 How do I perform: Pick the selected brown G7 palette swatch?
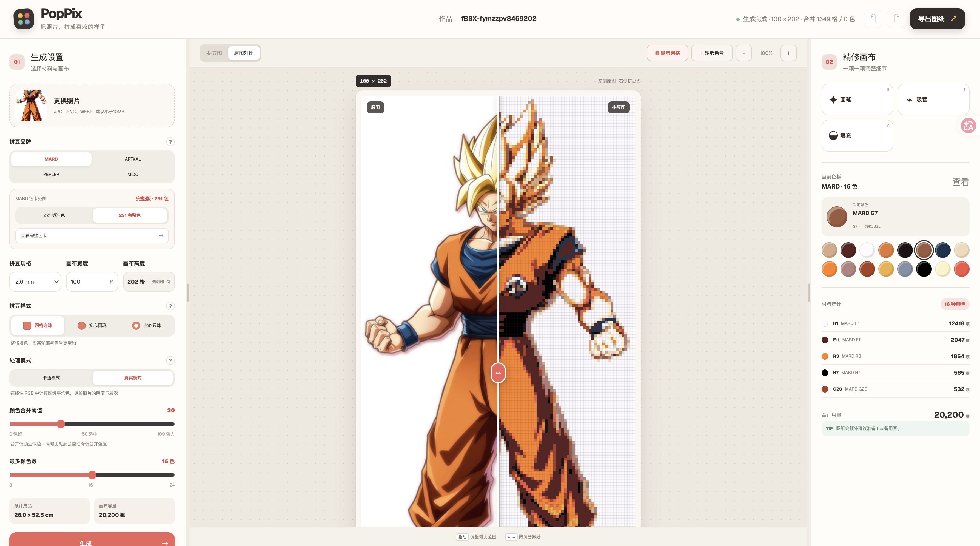[924, 250]
